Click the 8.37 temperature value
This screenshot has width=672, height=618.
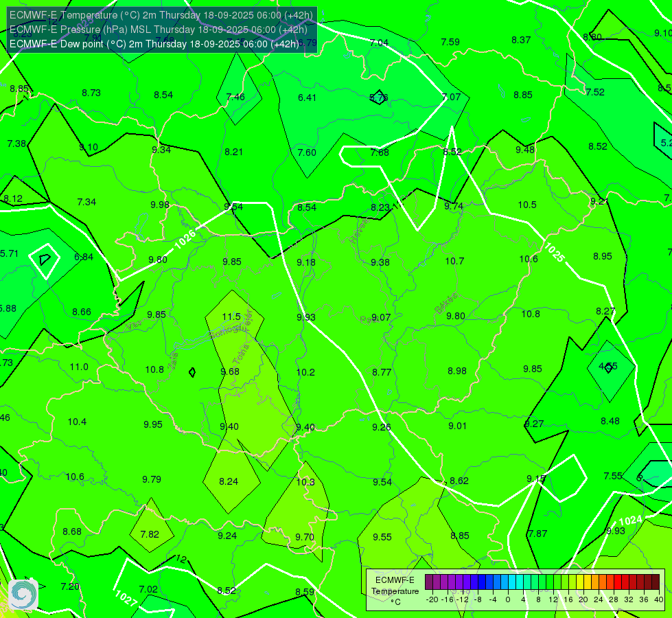(521, 40)
